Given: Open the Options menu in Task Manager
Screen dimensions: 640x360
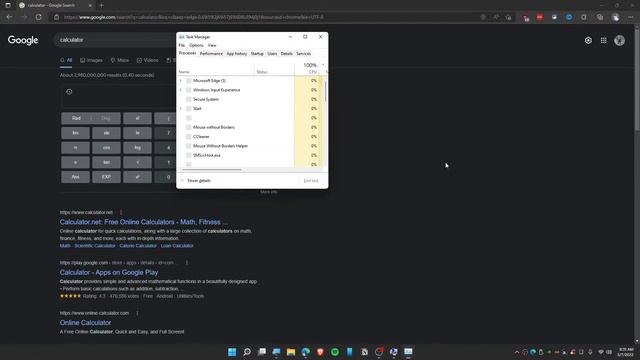Looking at the screenshot, I should coord(196,45).
